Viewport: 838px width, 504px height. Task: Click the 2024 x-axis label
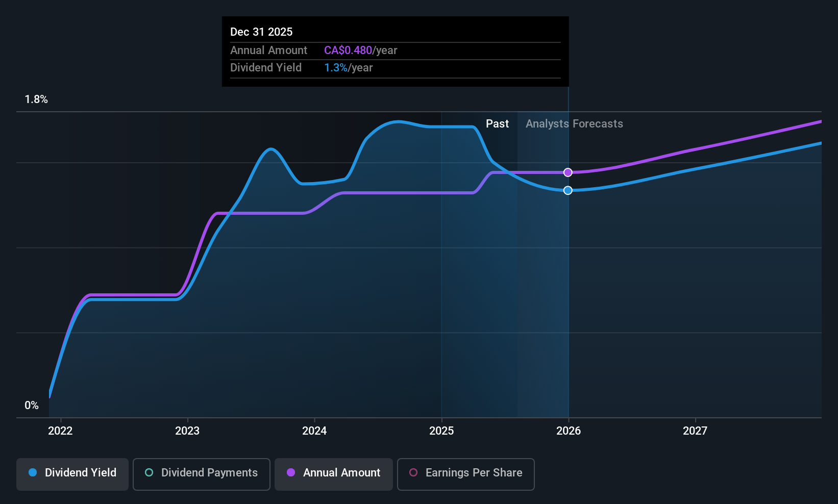tap(314, 431)
